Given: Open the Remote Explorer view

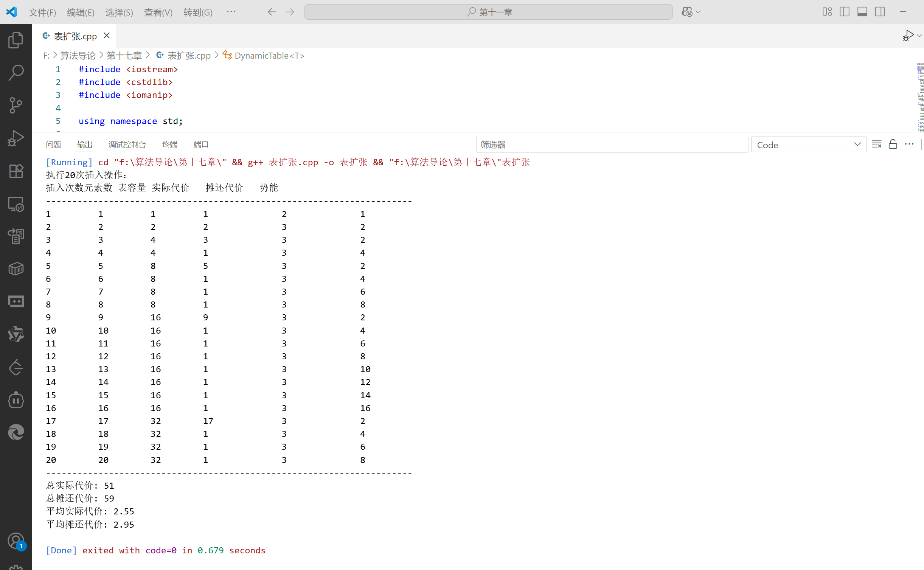Looking at the screenshot, I should point(16,204).
